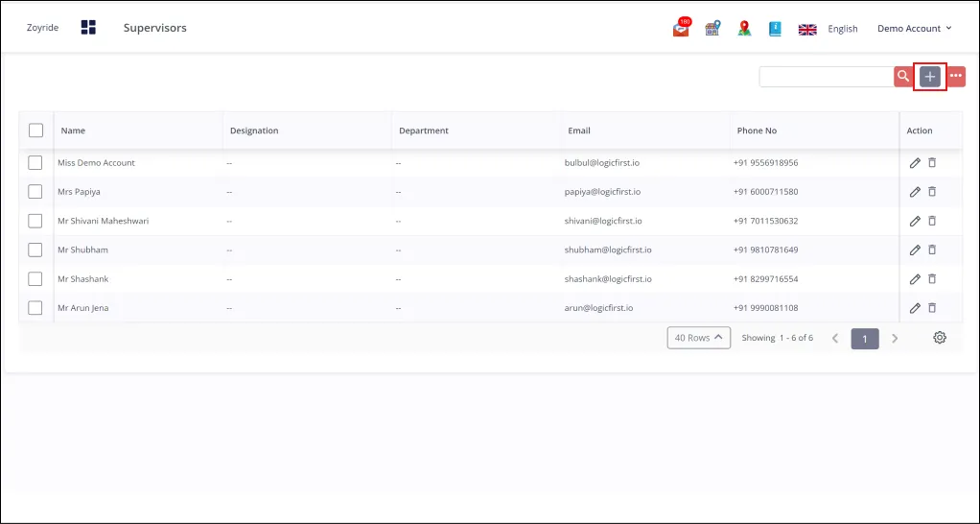Click email shashank@logicfirst.io
The height and width of the screenshot is (524, 980).
(608, 279)
